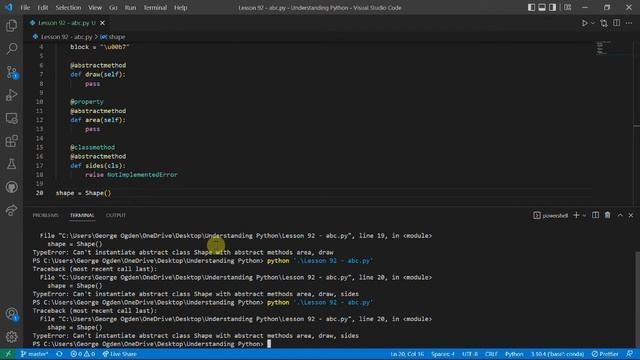The width and height of the screenshot is (640, 360).
Task: Create a new terminal with plus icon
Action: 576,215
